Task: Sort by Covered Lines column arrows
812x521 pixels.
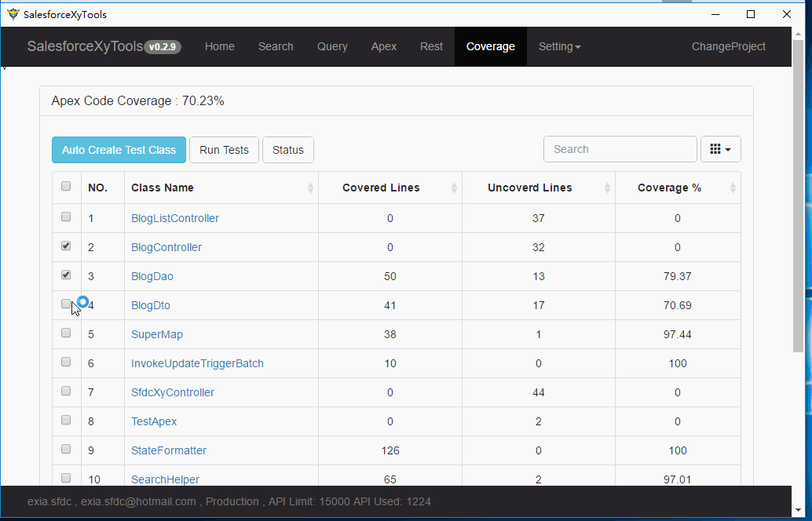Action: pos(454,188)
